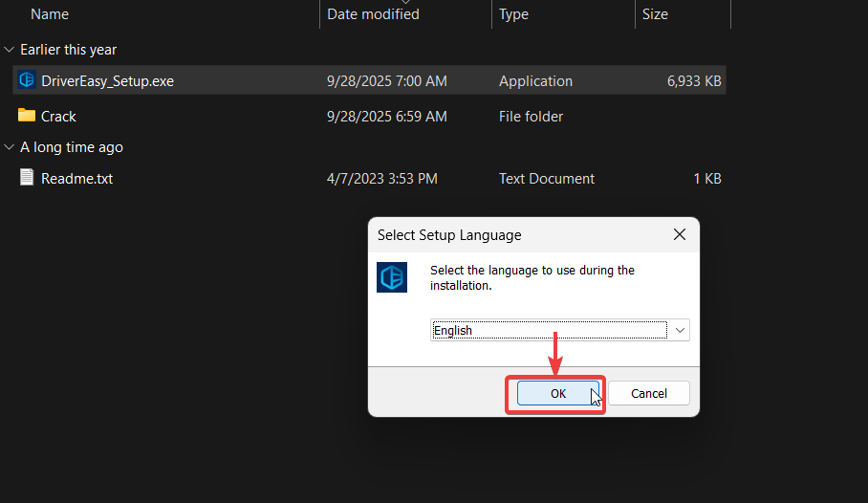Click the DriverEasy_Setup.exe application icon
The image size is (868, 503).
[27, 79]
